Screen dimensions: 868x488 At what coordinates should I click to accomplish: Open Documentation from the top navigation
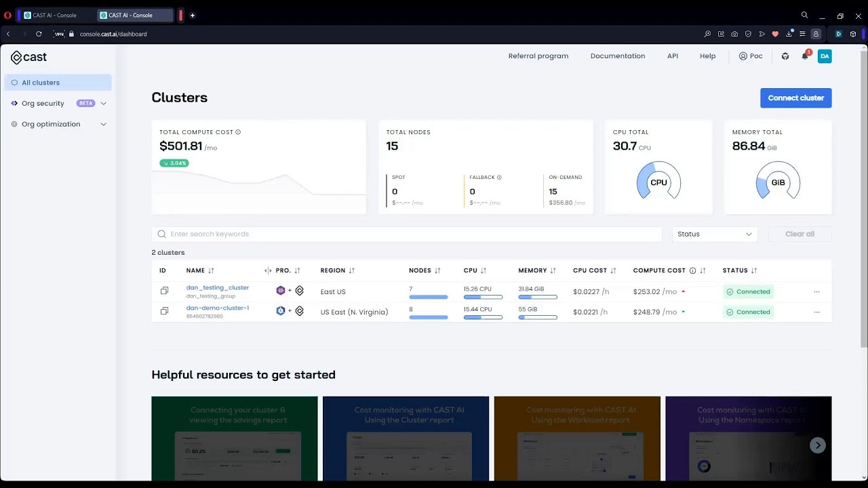pos(618,56)
